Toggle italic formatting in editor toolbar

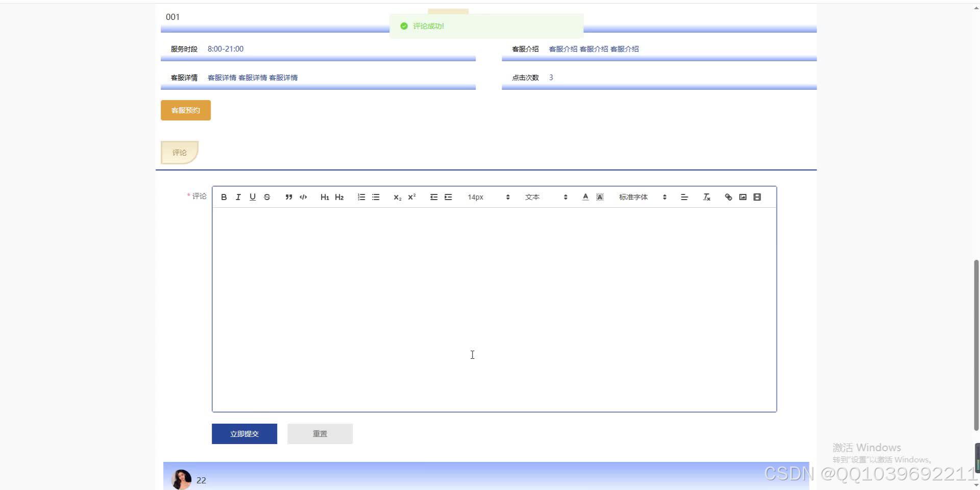pyautogui.click(x=238, y=197)
